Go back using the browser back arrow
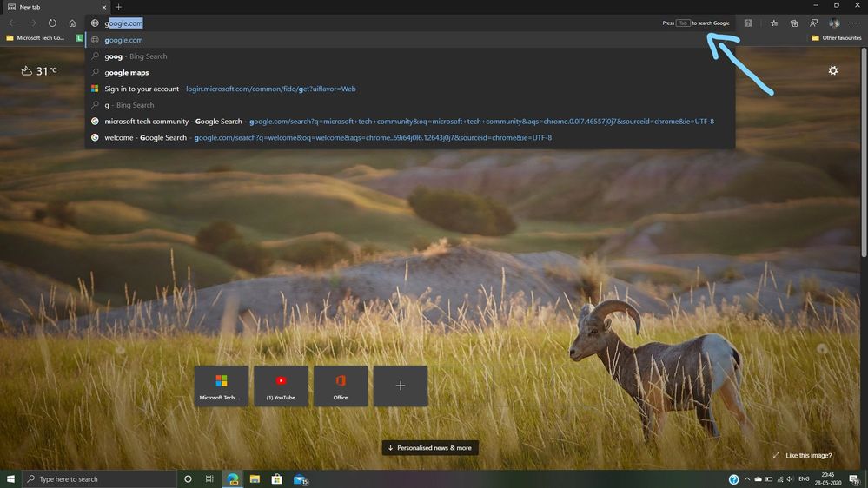Screen dimensions: 868x488 click(13, 23)
